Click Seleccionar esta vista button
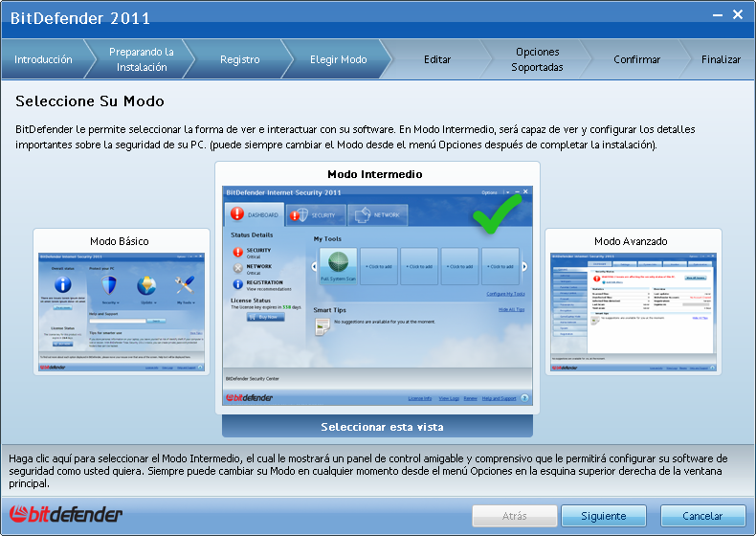The width and height of the screenshot is (756, 536). tap(377, 427)
